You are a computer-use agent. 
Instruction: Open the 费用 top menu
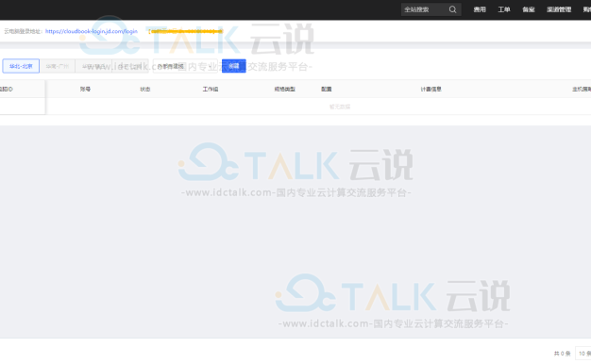coord(480,9)
